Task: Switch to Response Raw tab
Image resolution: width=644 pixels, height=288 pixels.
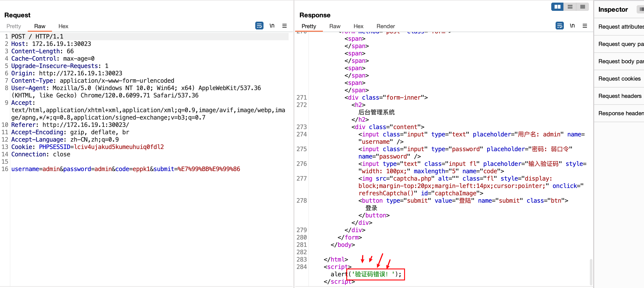Action: (335, 26)
